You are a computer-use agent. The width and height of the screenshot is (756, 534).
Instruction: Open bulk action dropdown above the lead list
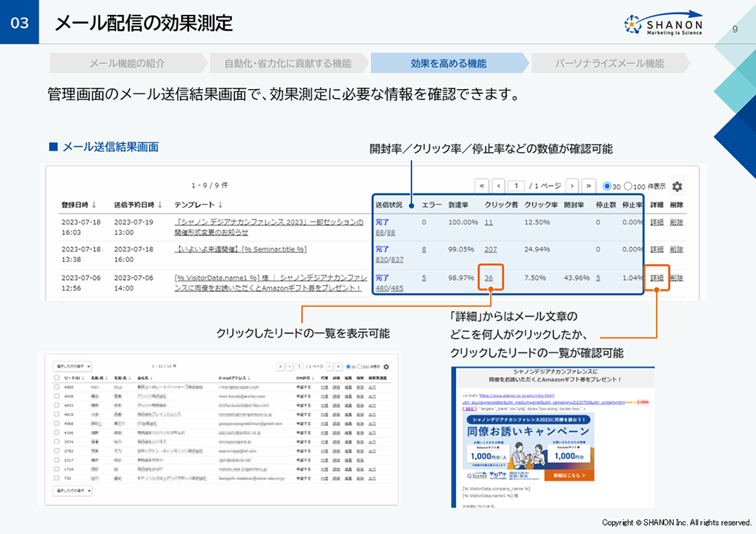pos(73,366)
